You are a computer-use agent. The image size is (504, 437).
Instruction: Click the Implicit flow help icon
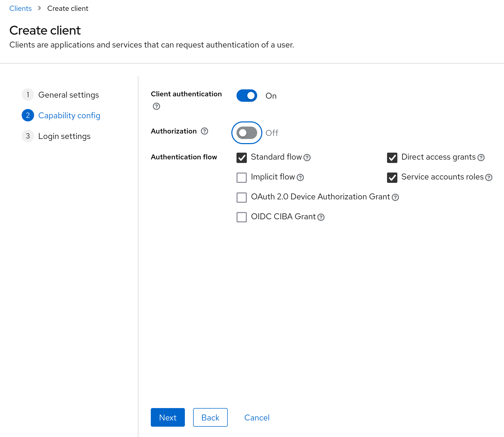pyautogui.click(x=300, y=178)
